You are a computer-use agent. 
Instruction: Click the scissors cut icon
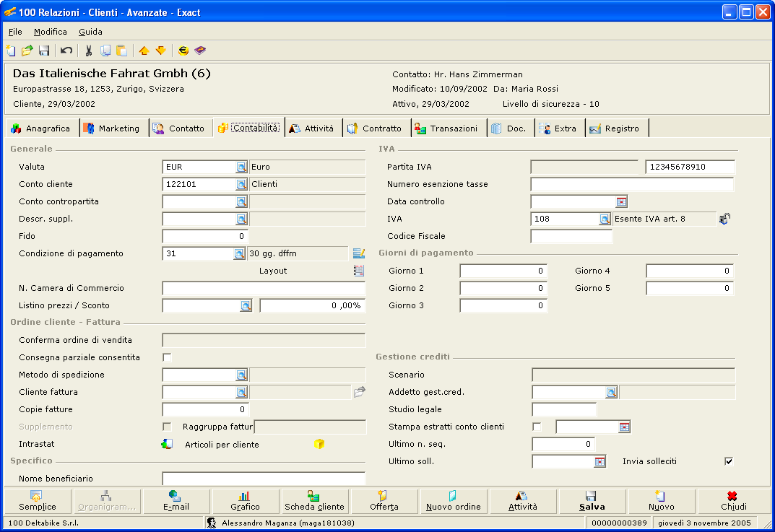click(x=88, y=51)
